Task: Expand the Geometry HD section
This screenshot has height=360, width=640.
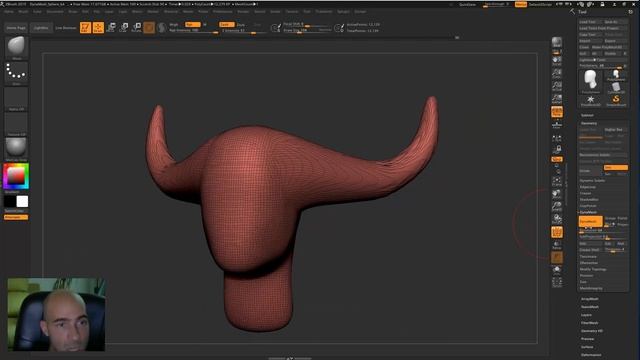Action: tap(591, 331)
